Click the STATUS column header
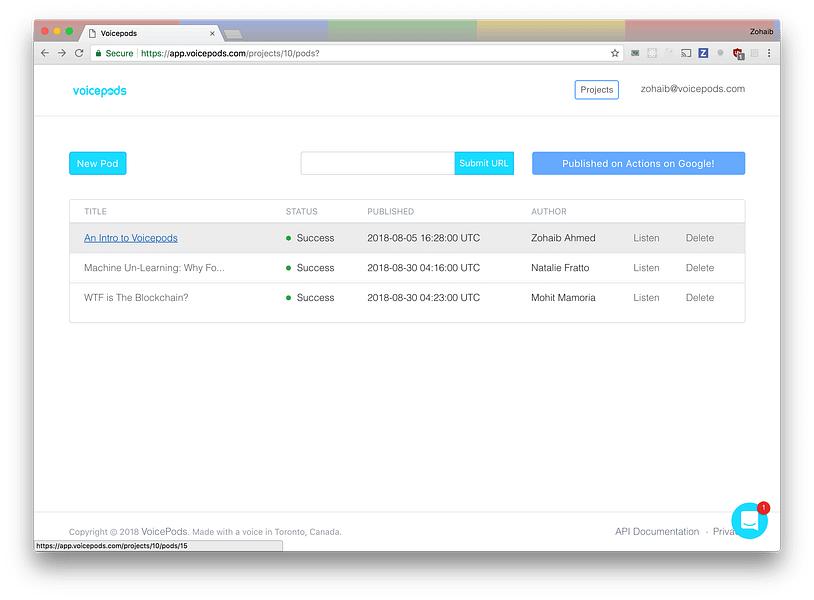 [x=302, y=211]
